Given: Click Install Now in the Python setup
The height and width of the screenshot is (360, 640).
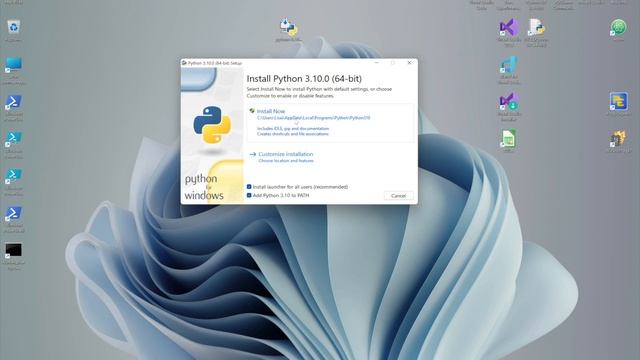Looking at the screenshot, I should 271,111.
